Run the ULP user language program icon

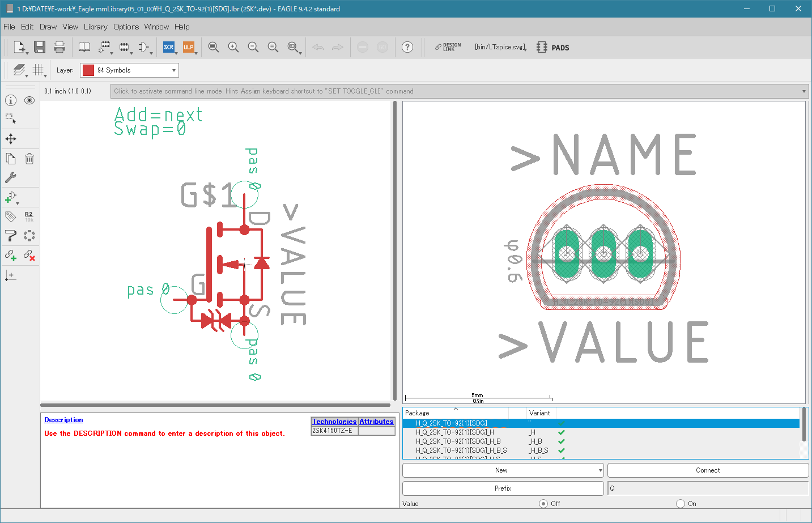coord(188,47)
